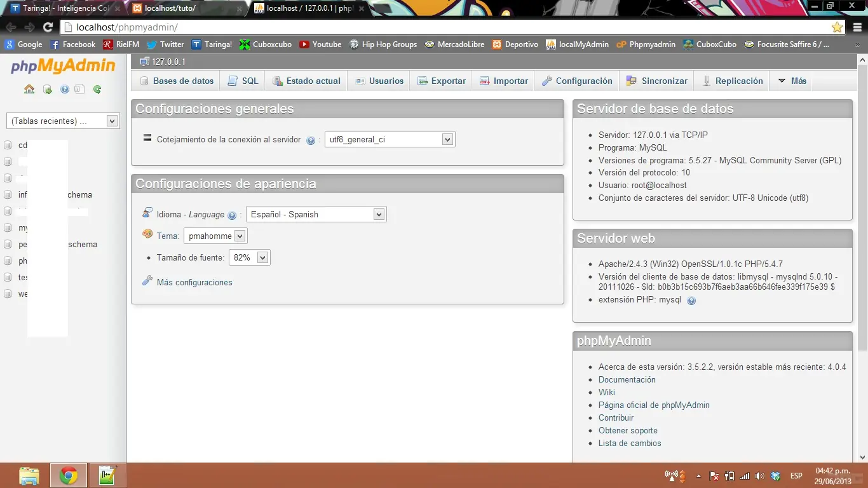Image resolution: width=868 pixels, height=488 pixels.
Task: Open the localMyAdmin bookmark
Action: pyautogui.click(x=577, y=44)
